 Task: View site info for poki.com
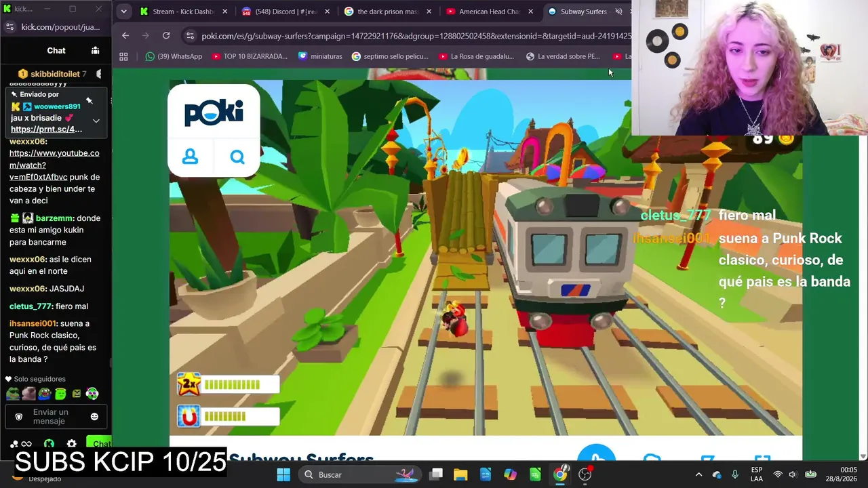tap(190, 35)
